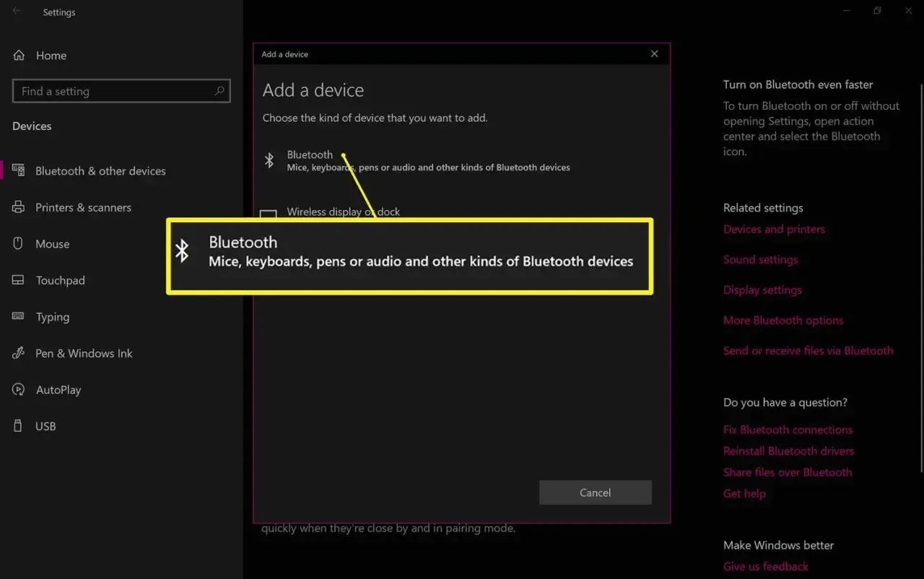The width and height of the screenshot is (924, 579).
Task: Click the 'Devices' section heading in sidebar
Action: pos(32,126)
